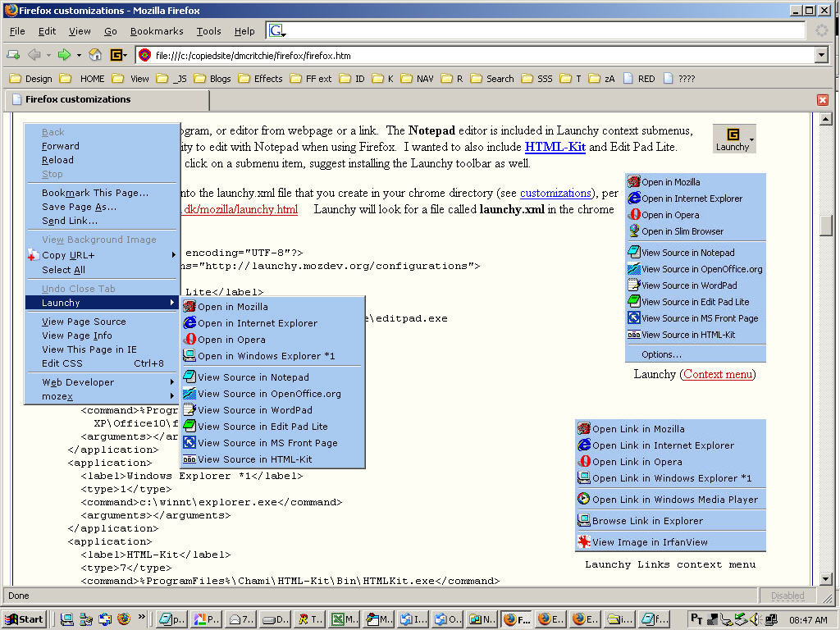
Task: Open the Tools menu
Action: point(208,31)
